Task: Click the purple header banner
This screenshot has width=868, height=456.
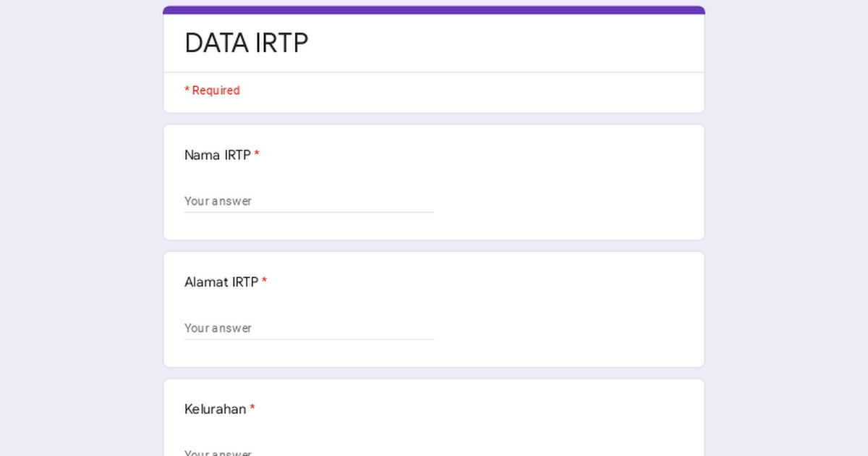Action: click(434, 9)
